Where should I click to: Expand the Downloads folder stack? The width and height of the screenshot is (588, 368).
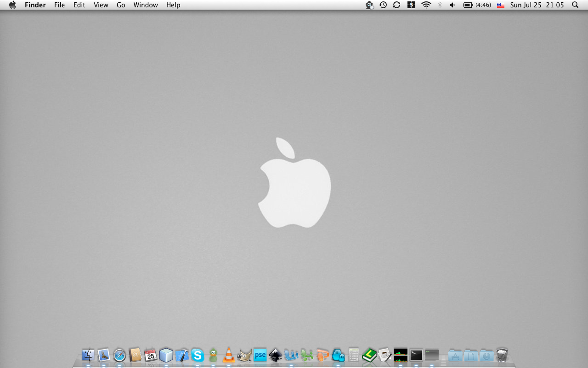coord(486,355)
